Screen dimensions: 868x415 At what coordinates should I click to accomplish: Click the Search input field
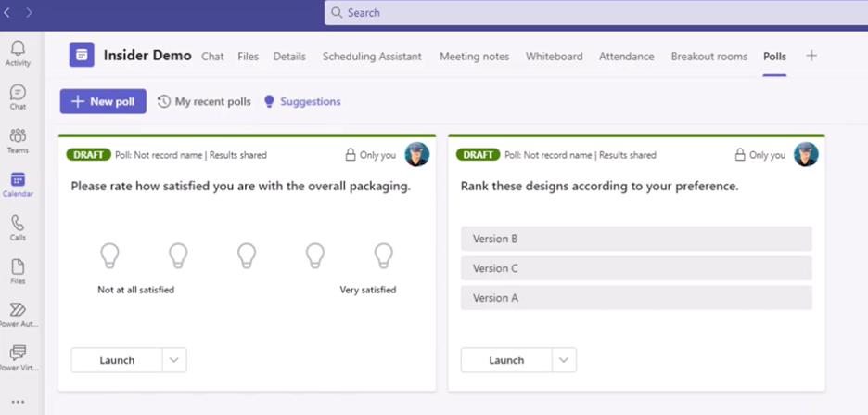[x=596, y=12]
